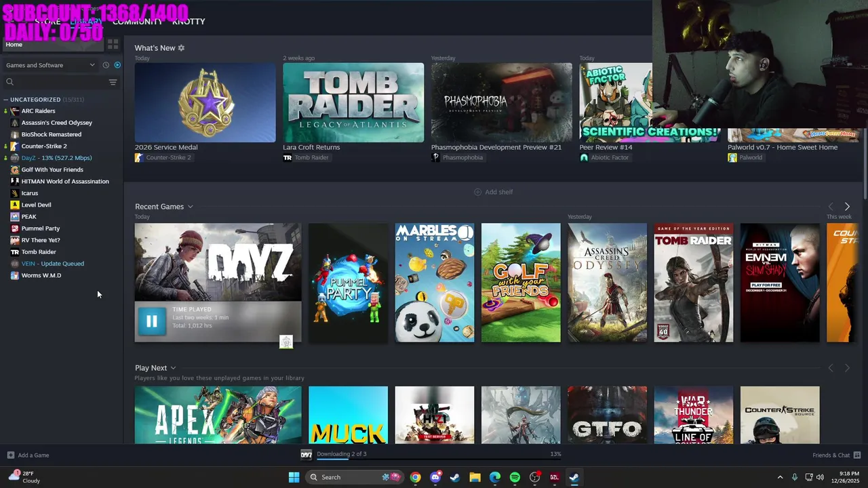
Task: Click the Icarus game icon in sidebar
Action: [15, 193]
